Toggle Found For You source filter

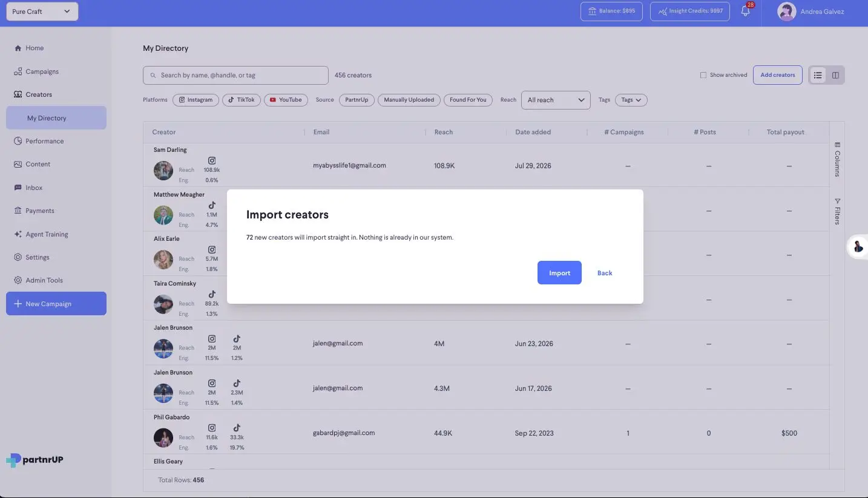(468, 100)
